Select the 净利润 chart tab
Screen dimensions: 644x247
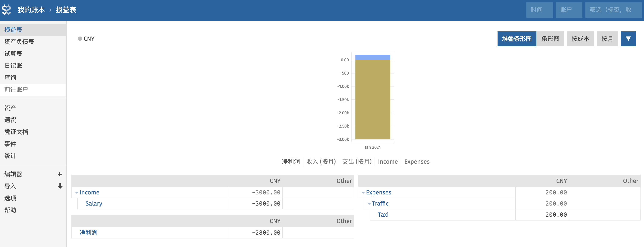tap(291, 162)
